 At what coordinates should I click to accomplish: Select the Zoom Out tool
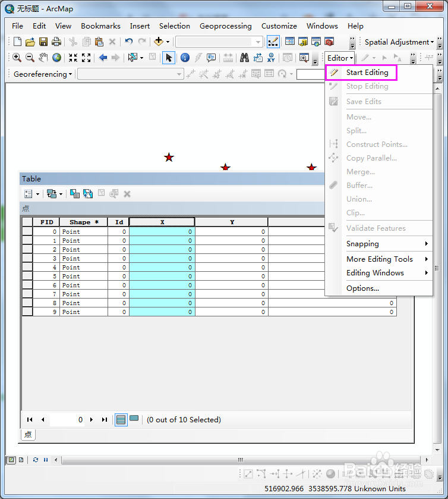click(30, 58)
